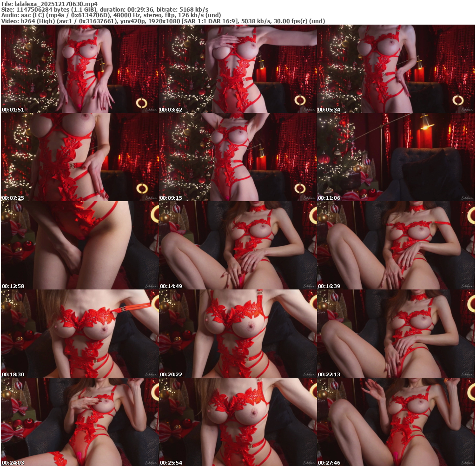
Task: Open the frame marked 00:22:13
Action: [396, 334]
